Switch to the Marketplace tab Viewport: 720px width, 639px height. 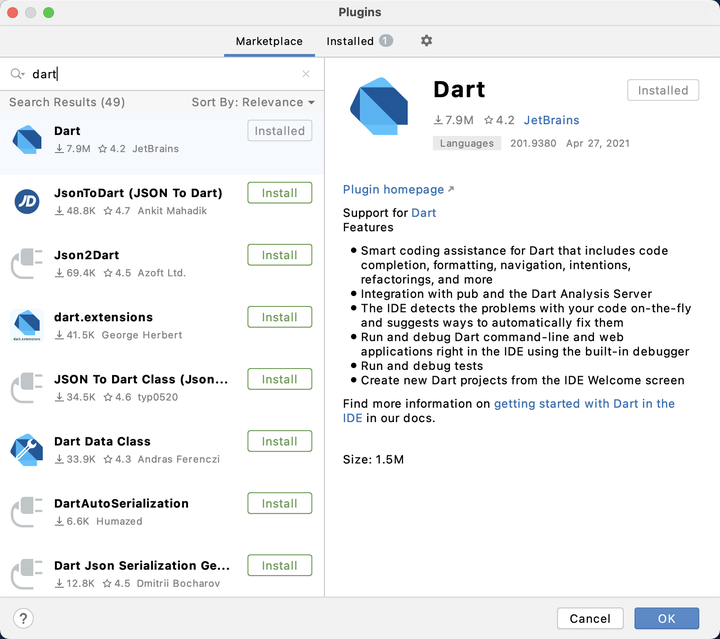[269, 41]
